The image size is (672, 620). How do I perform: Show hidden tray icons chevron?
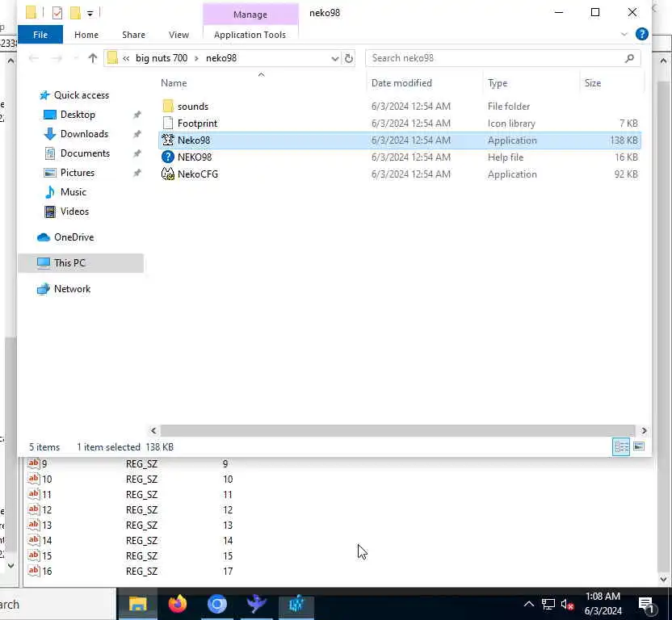coord(529,604)
